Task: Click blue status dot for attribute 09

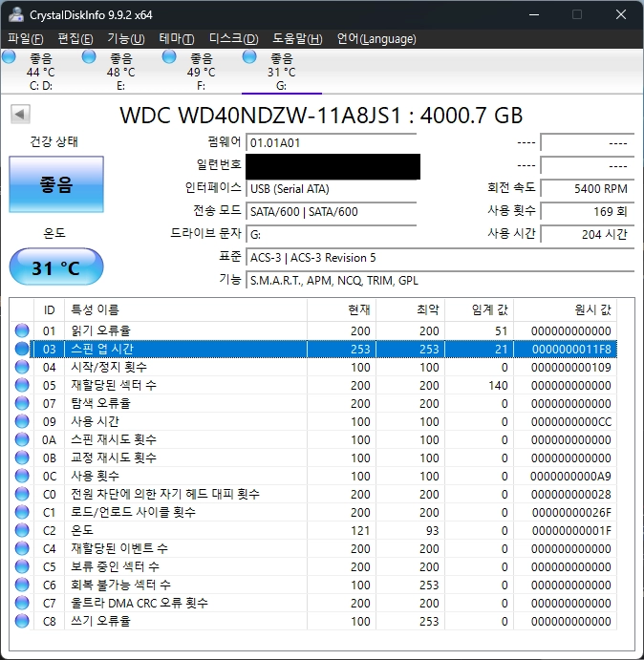Action: 22,421
